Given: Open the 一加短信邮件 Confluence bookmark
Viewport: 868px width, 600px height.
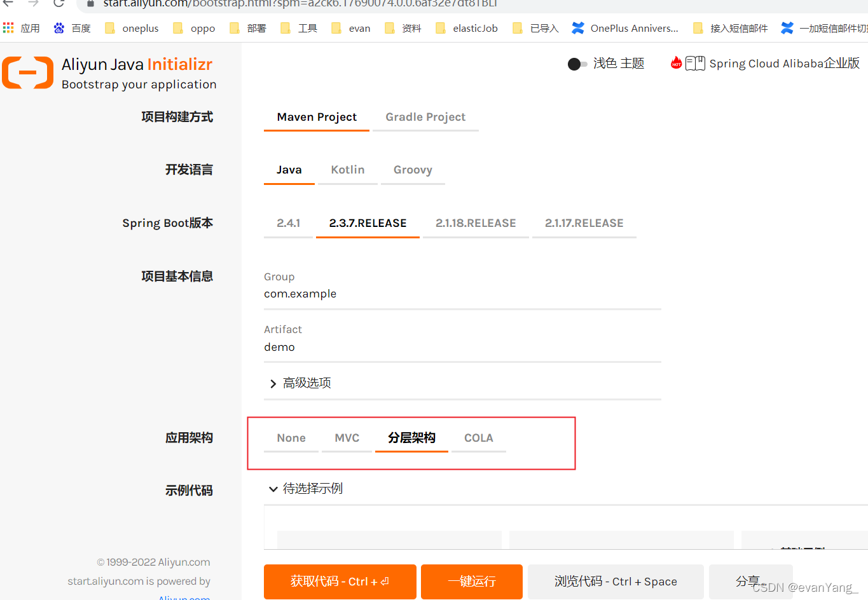Looking at the screenshot, I should point(824,28).
